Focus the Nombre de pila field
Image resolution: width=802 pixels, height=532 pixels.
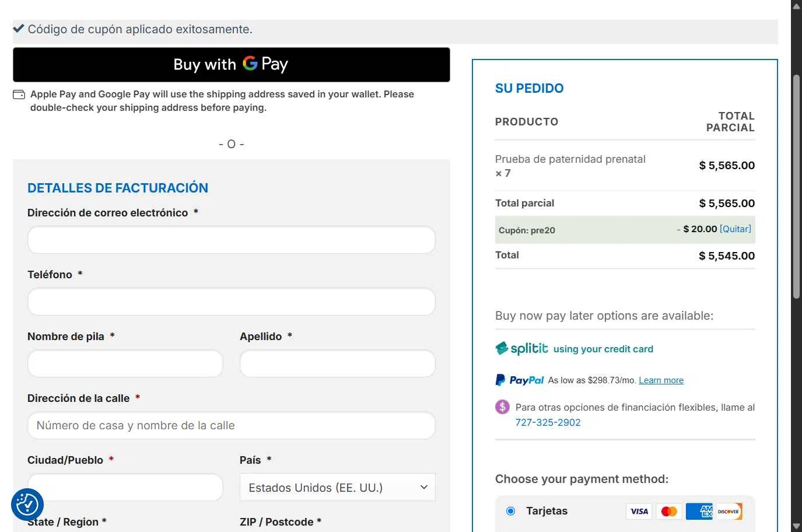pyautogui.click(x=125, y=363)
